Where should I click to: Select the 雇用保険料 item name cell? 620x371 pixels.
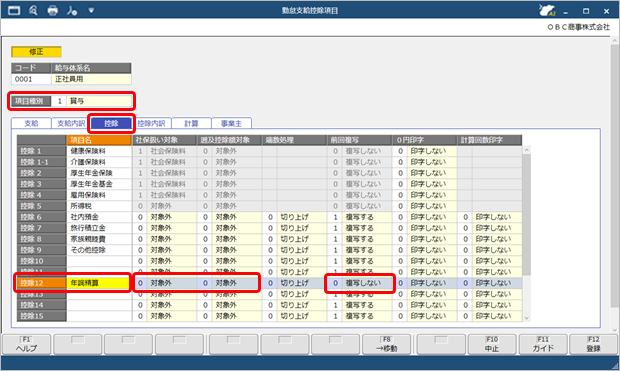point(99,195)
